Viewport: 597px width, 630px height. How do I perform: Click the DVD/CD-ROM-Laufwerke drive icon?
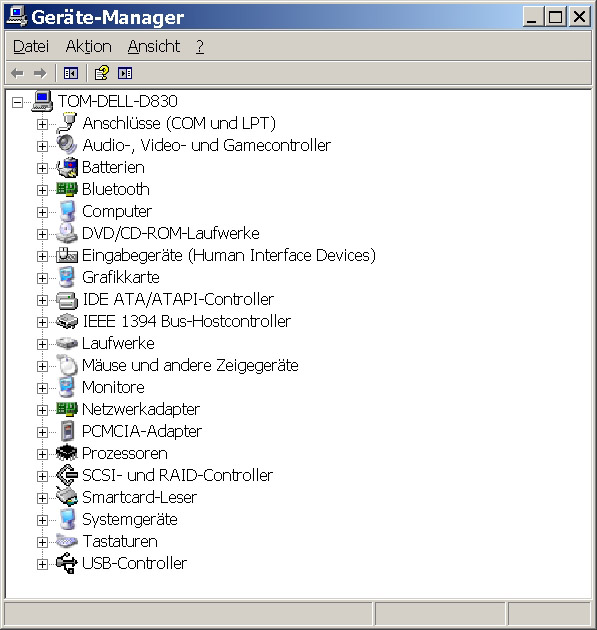click(x=67, y=233)
